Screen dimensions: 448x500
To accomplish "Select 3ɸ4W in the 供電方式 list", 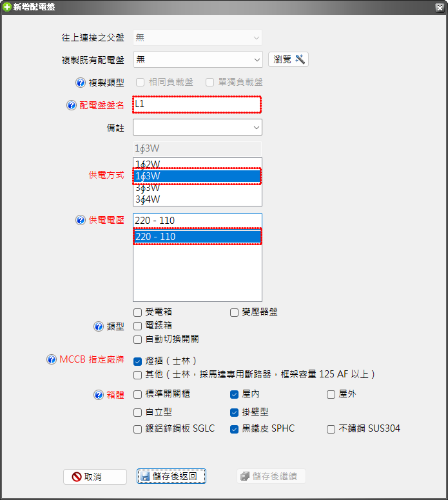I will click(197, 199).
